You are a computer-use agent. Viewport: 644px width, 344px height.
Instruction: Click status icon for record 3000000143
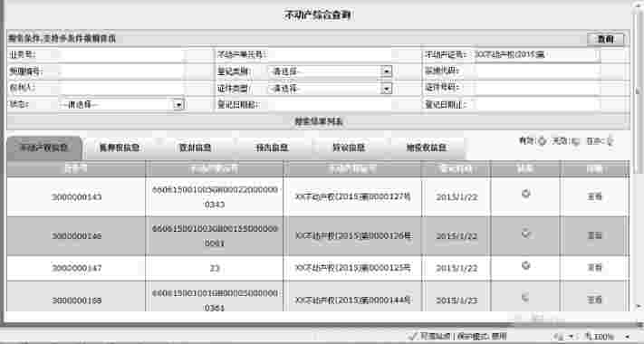[525, 194]
